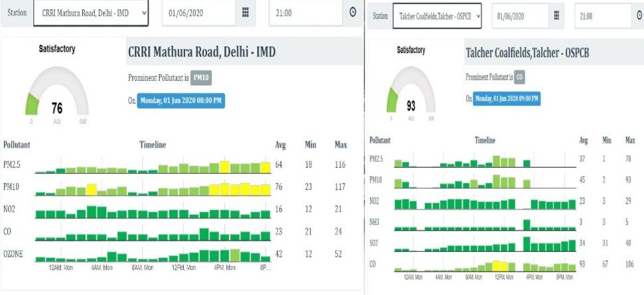Click the Monday 01 Jun 2020 08:00 PM label
The width and height of the screenshot is (644, 295).
(x=181, y=101)
